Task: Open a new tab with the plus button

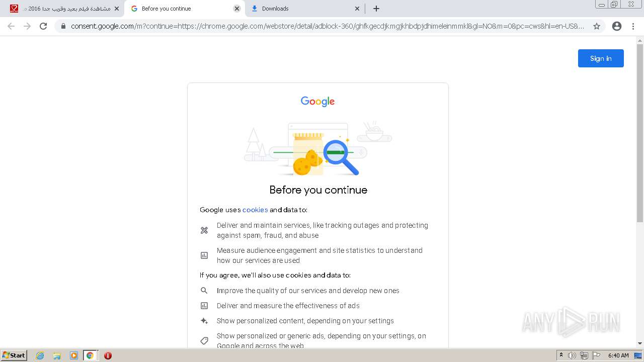Action: coord(376,9)
